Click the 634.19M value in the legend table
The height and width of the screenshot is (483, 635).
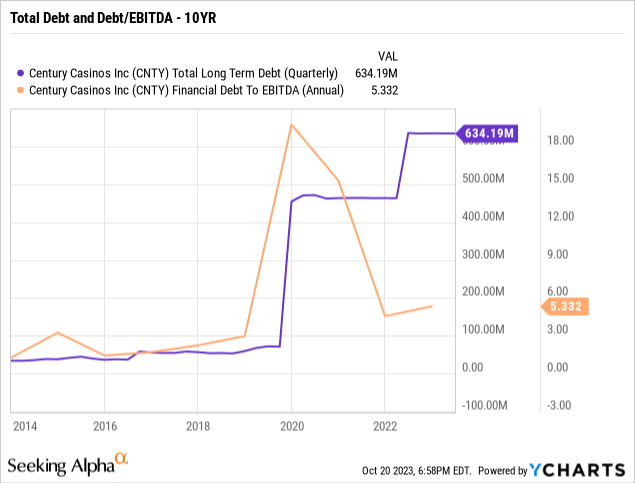[x=376, y=73]
